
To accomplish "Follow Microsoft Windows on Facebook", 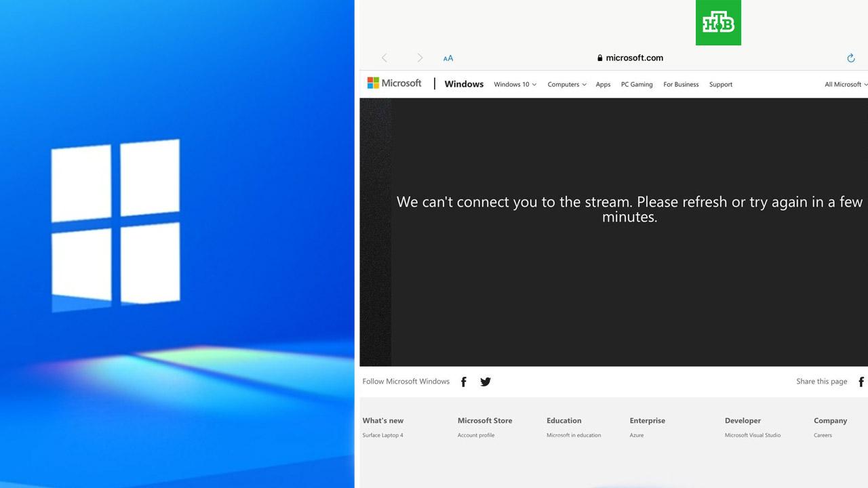I will 464,382.
